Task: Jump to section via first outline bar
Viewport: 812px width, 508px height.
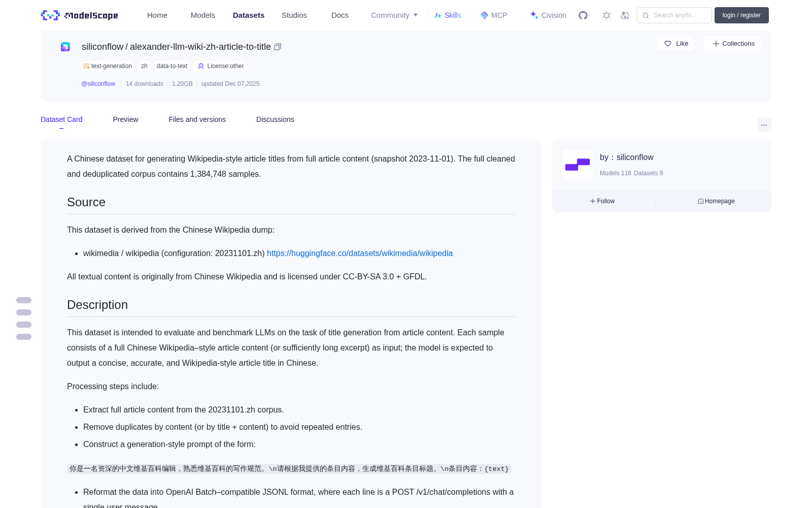Action: point(24,300)
